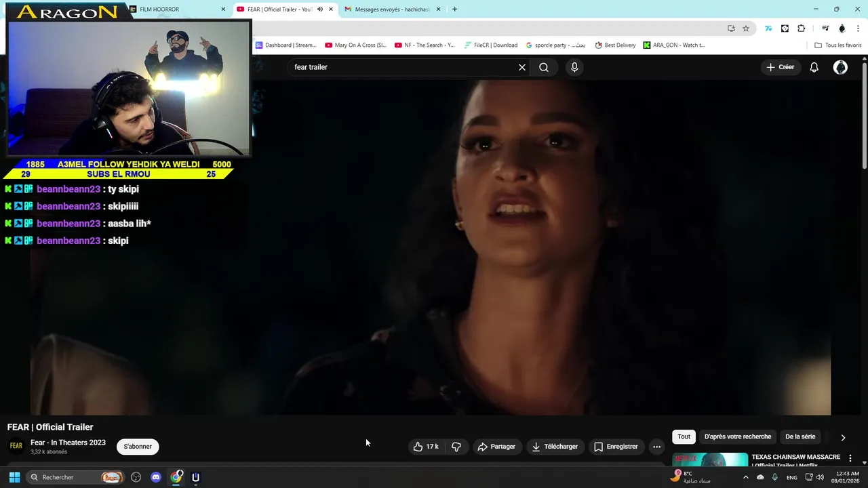Click the Créer button
868x488 pixels.
coord(781,67)
